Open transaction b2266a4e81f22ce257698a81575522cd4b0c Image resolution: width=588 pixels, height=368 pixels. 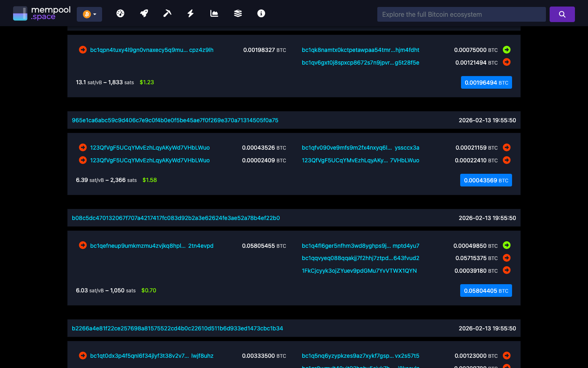point(177,328)
